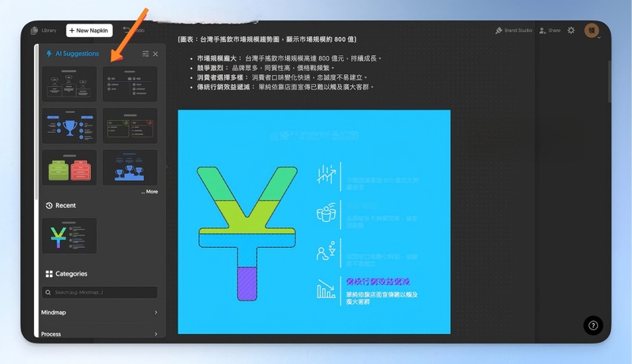Open the help question mark button
632x364 pixels.
tap(593, 325)
